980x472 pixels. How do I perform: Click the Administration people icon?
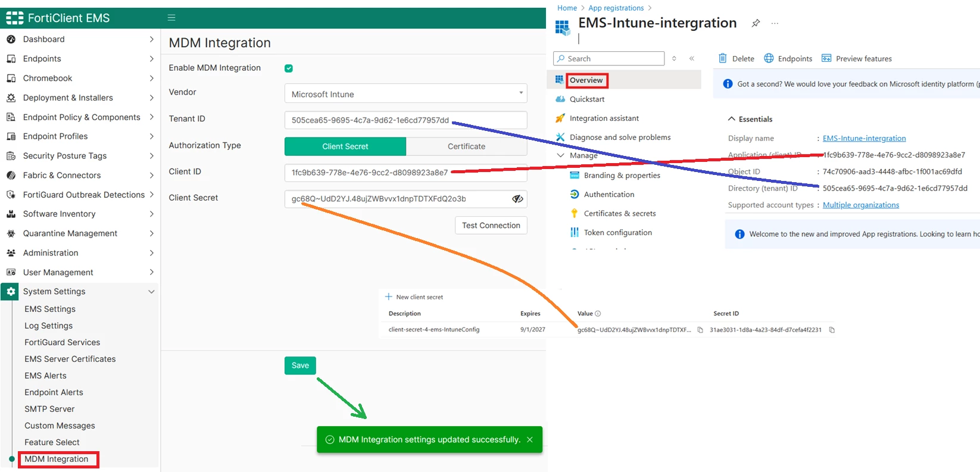[11, 253]
